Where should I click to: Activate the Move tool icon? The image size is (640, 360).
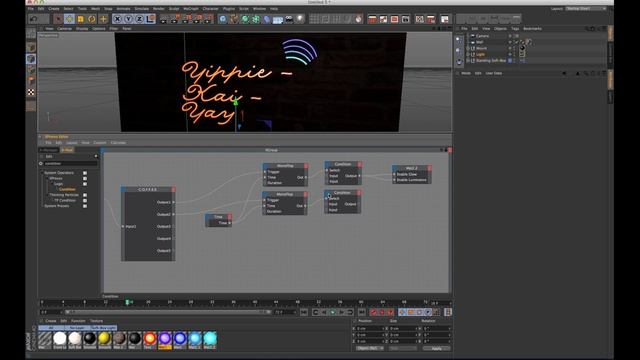click(x=69, y=19)
